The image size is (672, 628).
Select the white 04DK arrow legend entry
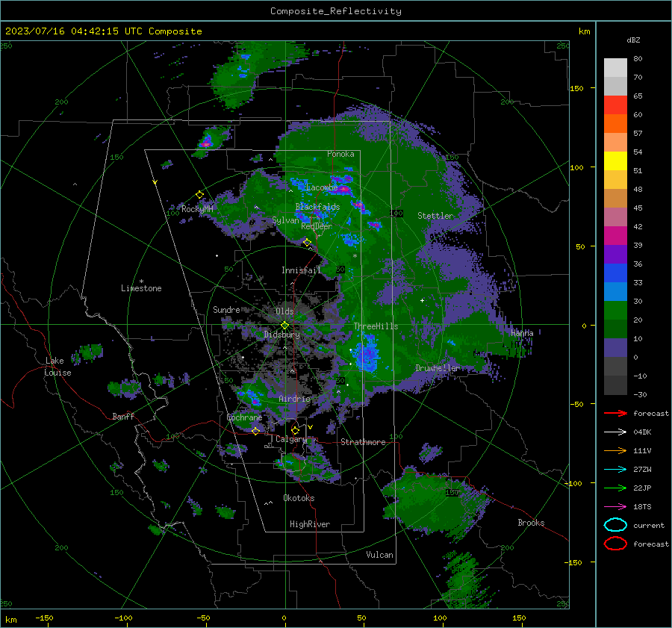615,432
